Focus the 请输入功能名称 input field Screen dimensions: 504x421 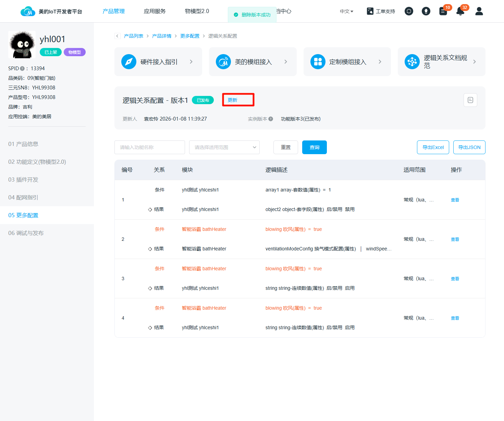pyautogui.click(x=150, y=147)
